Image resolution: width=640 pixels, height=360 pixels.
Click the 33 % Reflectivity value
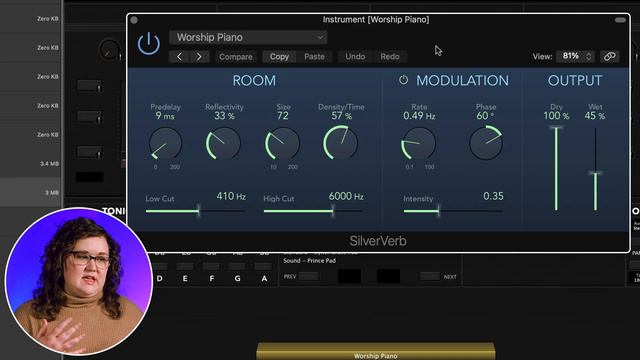pyautogui.click(x=224, y=116)
